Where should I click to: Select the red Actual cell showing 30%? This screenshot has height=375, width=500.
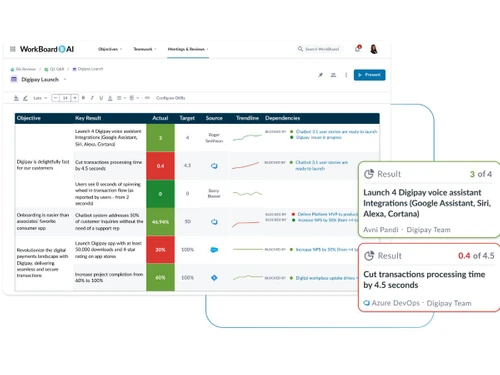pyautogui.click(x=160, y=250)
